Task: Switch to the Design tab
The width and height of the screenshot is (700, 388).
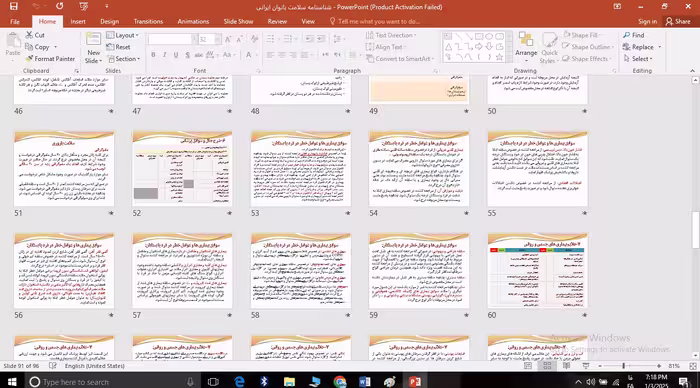Action: tap(109, 21)
